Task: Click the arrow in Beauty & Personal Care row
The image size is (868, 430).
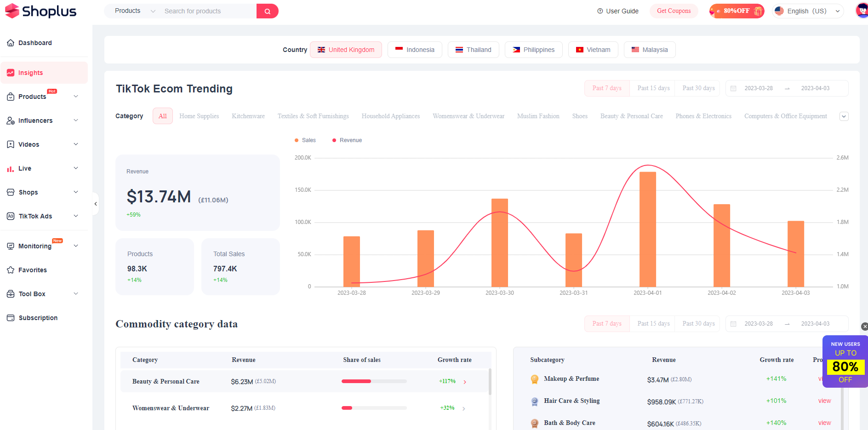Action: 465,382
